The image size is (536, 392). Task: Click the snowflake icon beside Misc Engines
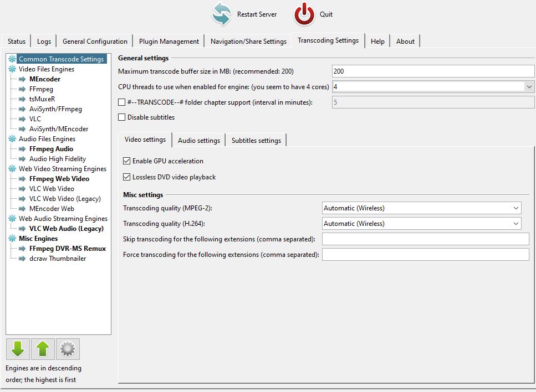12,238
